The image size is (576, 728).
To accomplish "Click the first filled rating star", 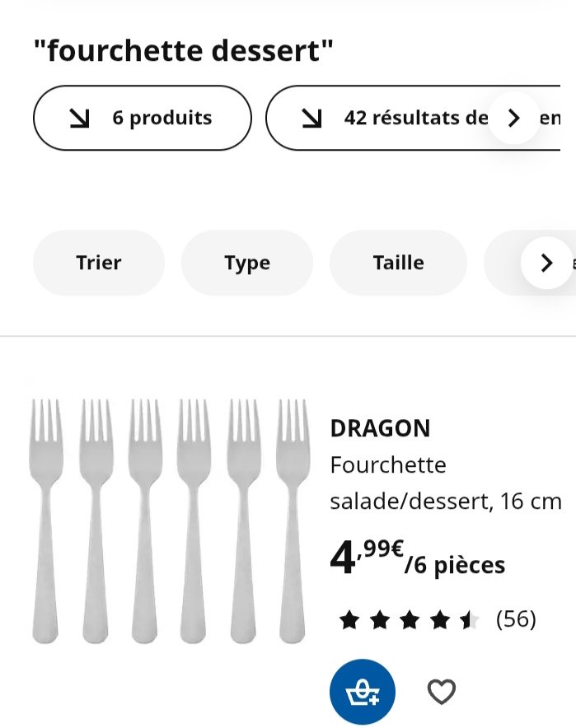I will [349, 620].
